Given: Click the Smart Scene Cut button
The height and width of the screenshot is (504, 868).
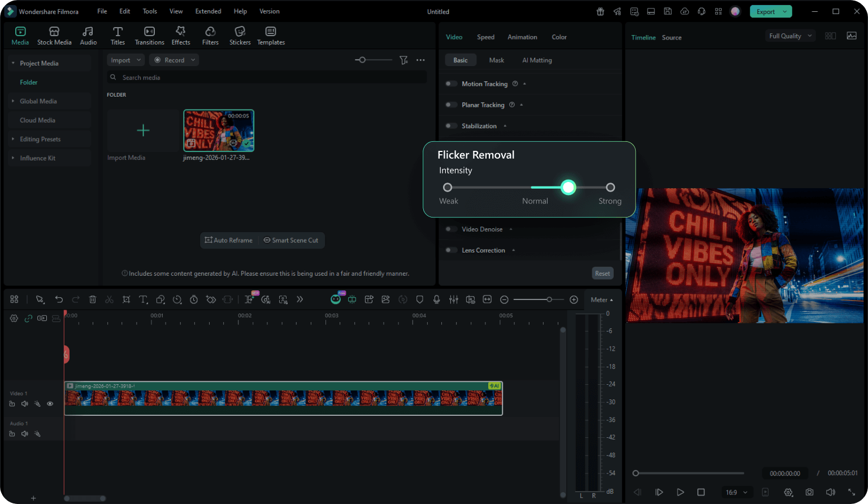Looking at the screenshot, I should [x=290, y=240].
